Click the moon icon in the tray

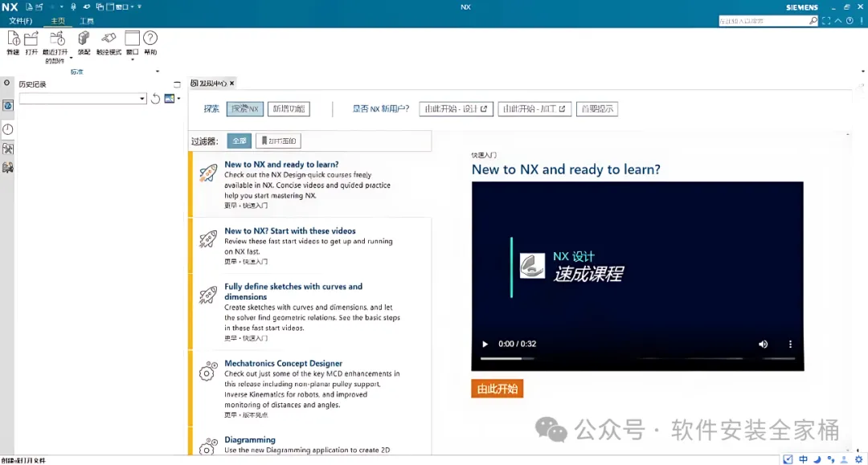(817, 459)
